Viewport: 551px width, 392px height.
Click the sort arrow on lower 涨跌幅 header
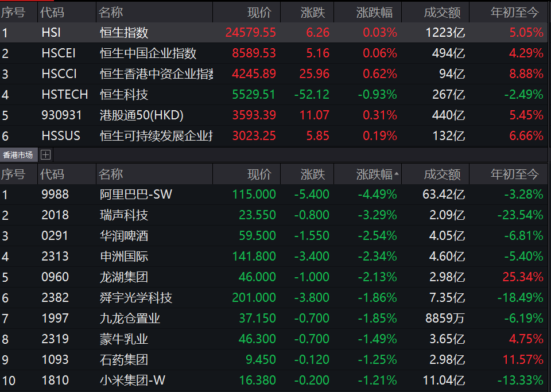(x=397, y=173)
